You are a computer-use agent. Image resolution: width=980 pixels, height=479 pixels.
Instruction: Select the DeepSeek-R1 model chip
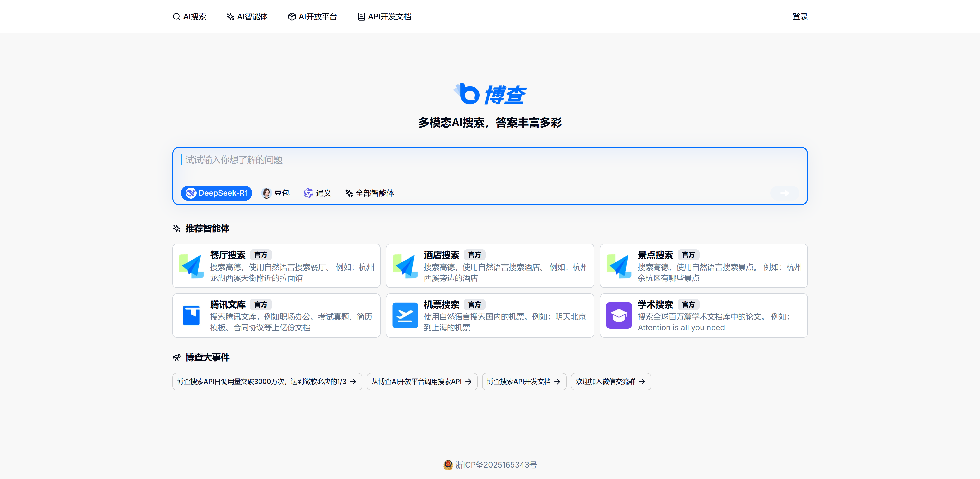tap(216, 193)
